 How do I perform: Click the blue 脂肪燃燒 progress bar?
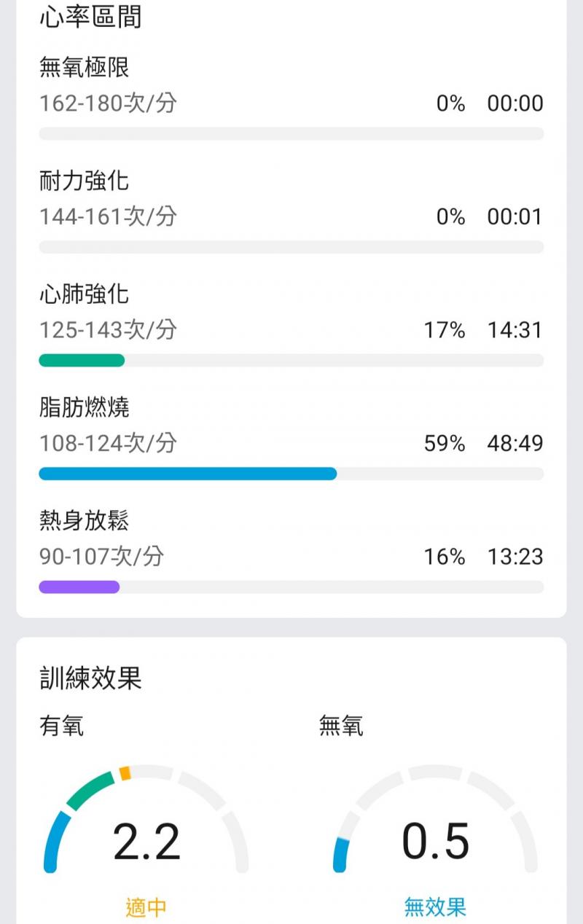click(188, 474)
